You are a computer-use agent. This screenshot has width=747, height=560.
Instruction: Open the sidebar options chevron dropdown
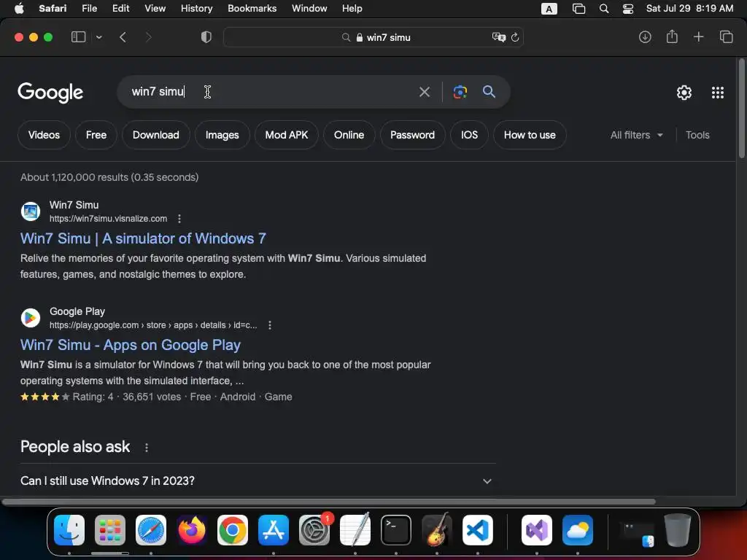[x=98, y=37]
